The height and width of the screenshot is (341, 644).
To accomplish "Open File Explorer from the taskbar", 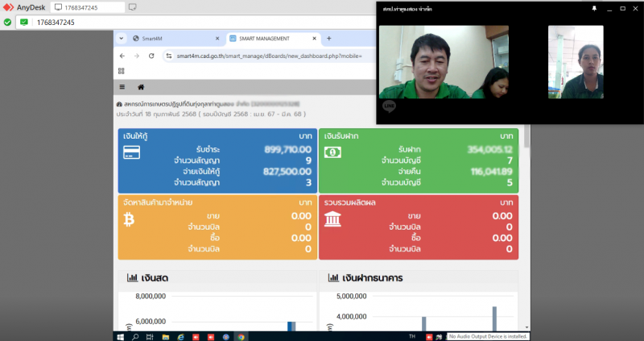I will 166,337.
